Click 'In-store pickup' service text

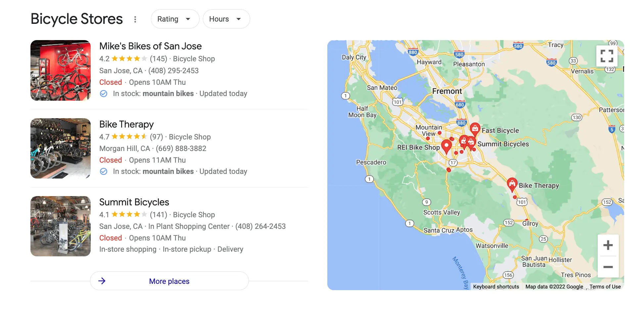187,249
